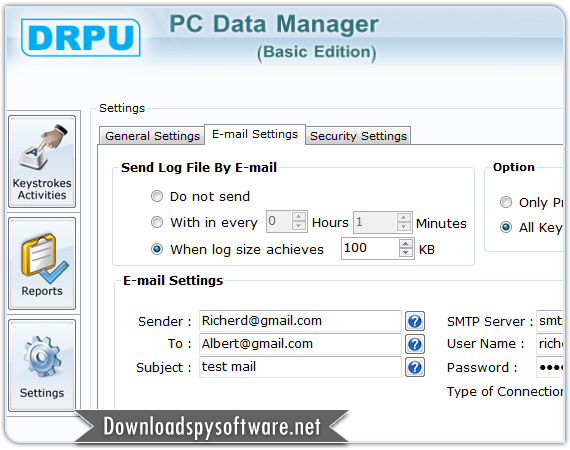The image size is (570, 450).
Task: Select When log size achieves radio button
Action: click(x=157, y=249)
